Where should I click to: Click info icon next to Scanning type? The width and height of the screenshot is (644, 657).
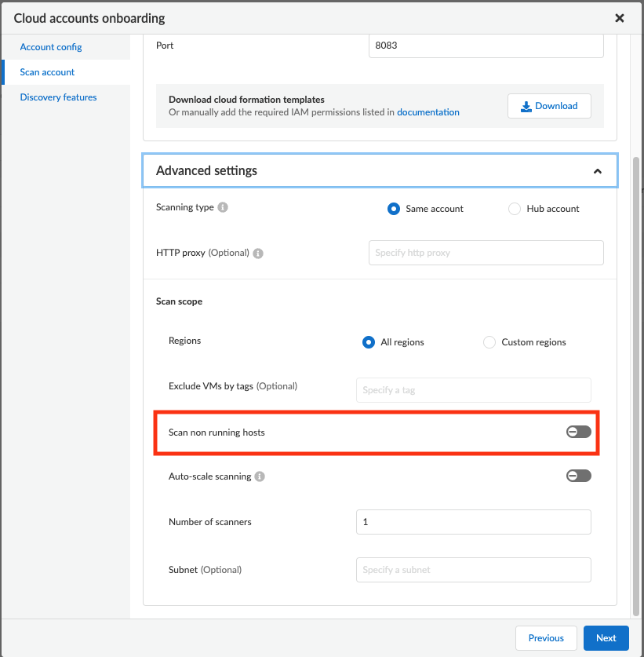(223, 208)
